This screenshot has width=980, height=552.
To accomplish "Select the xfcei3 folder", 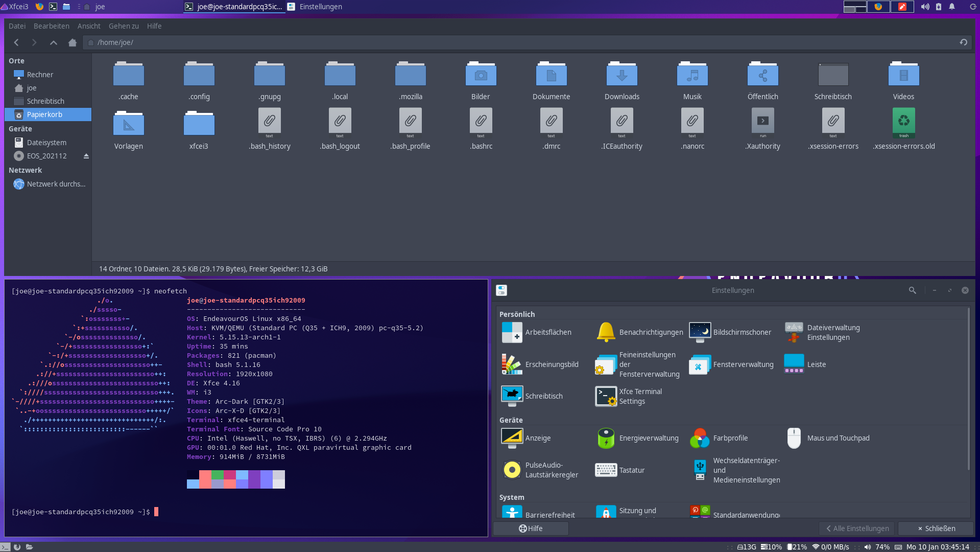I will pos(199,130).
